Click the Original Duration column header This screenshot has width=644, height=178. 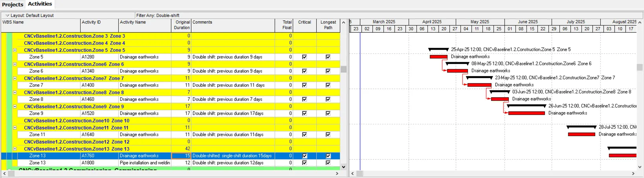(x=182, y=25)
